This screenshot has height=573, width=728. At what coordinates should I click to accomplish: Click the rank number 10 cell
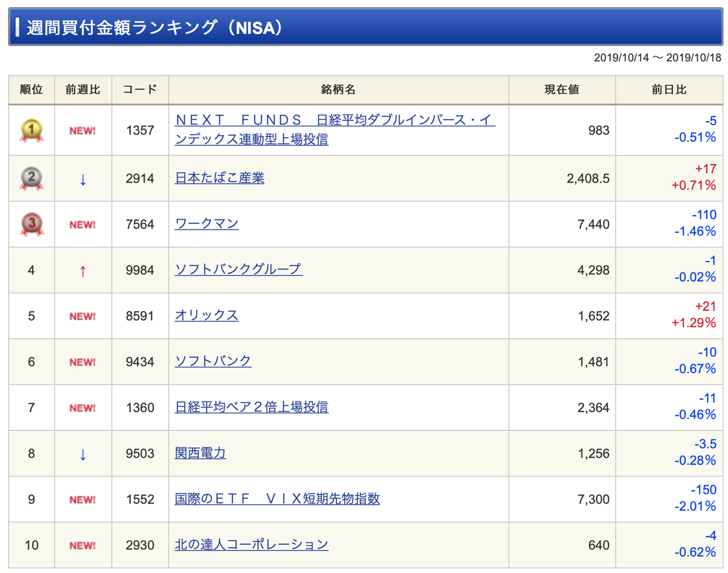31,546
